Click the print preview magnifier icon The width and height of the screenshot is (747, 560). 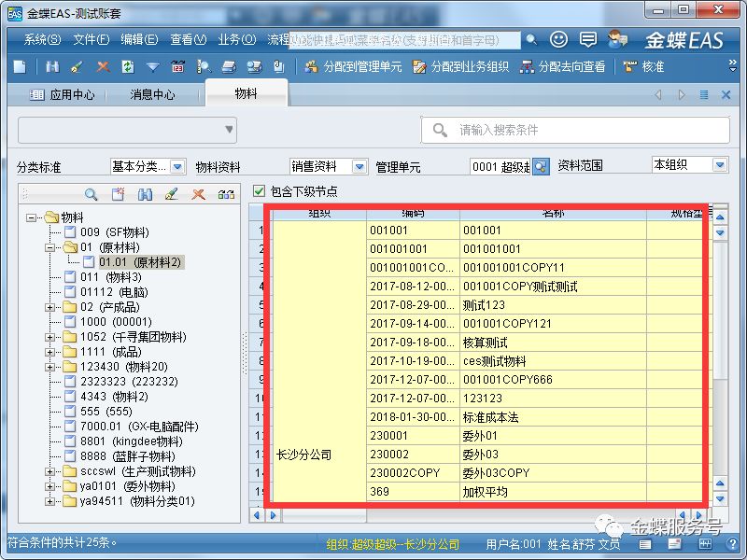(204, 66)
